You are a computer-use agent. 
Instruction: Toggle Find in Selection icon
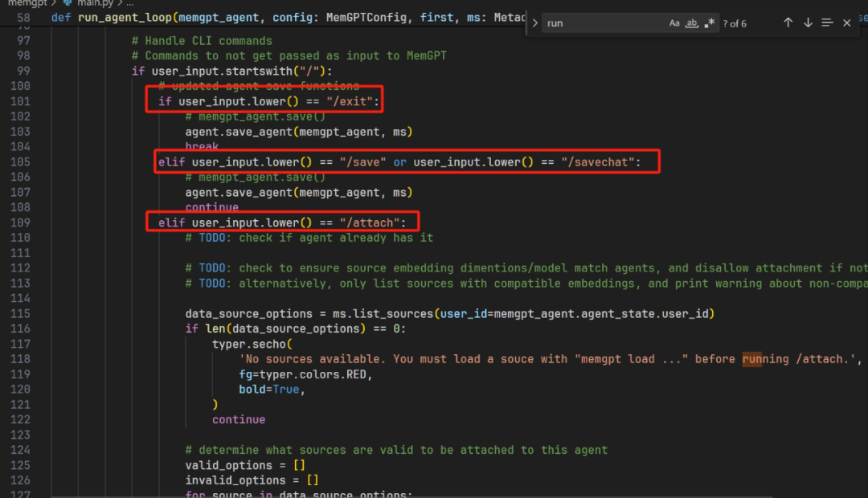point(827,23)
